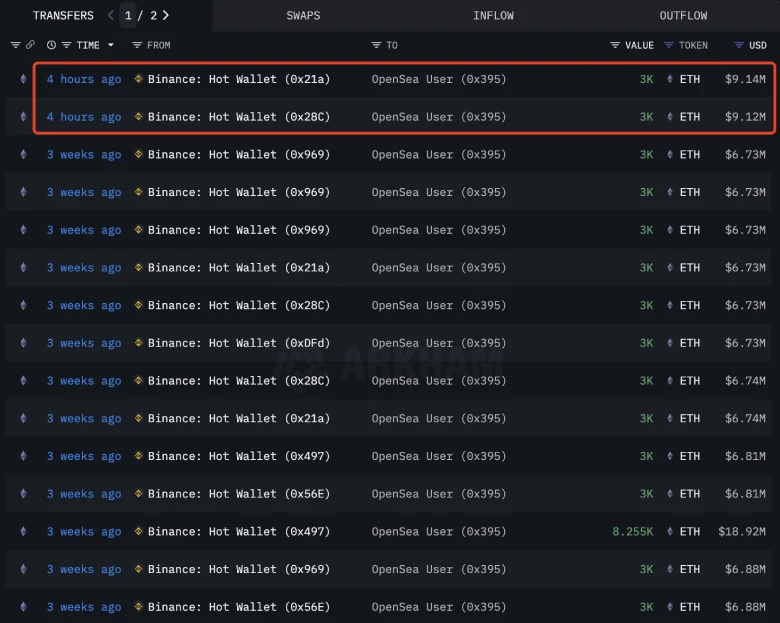This screenshot has height=623, width=780.
Task: Open the VALUE column filter
Action: point(615,45)
